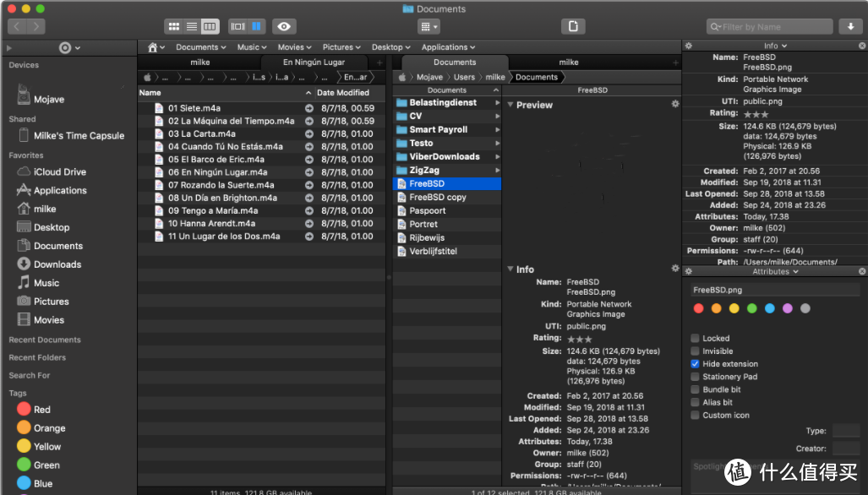Switch to the En Ningún Lugar tab
This screenshot has width=868, height=495.
[314, 62]
